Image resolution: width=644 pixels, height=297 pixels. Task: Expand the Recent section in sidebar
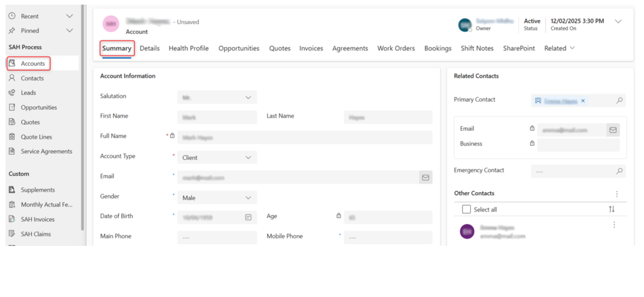click(70, 16)
